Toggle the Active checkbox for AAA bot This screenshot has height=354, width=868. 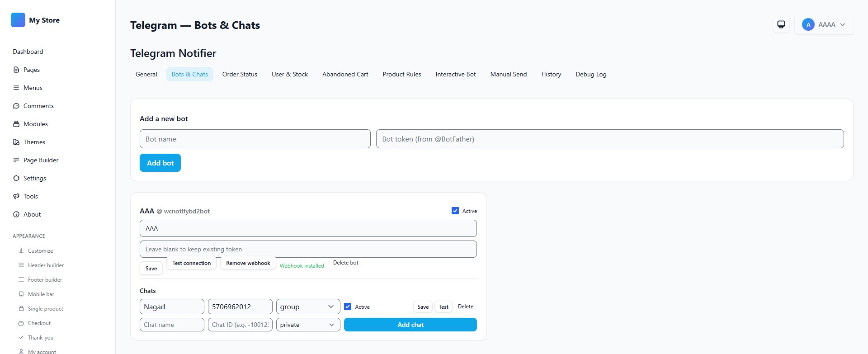(x=455, y=211)
